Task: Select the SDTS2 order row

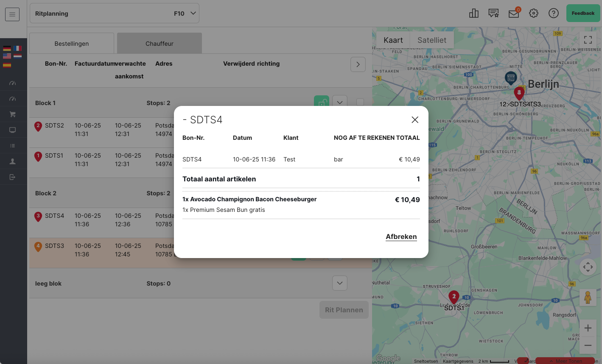Action: tap(102, 133)
